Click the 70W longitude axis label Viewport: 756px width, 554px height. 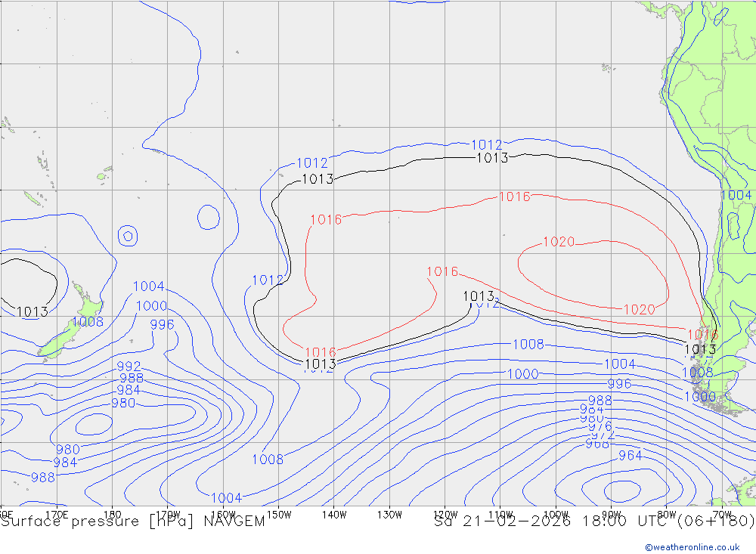[722, 515]
